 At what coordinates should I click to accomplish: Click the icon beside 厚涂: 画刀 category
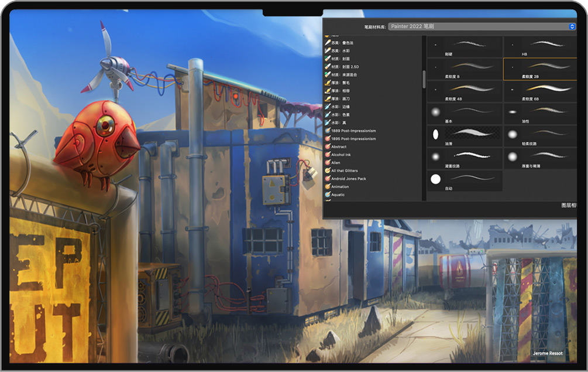click(x=328, y=99)
